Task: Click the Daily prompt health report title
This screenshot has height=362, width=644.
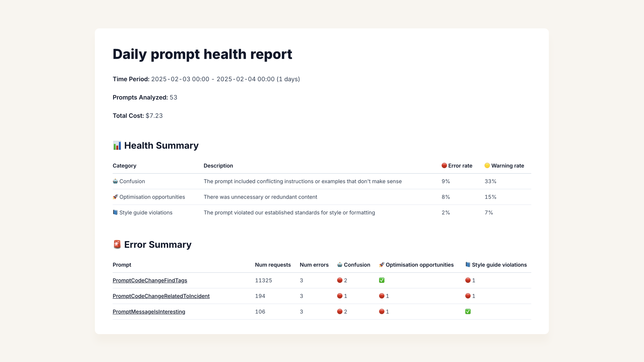Action: coord(202,54)
